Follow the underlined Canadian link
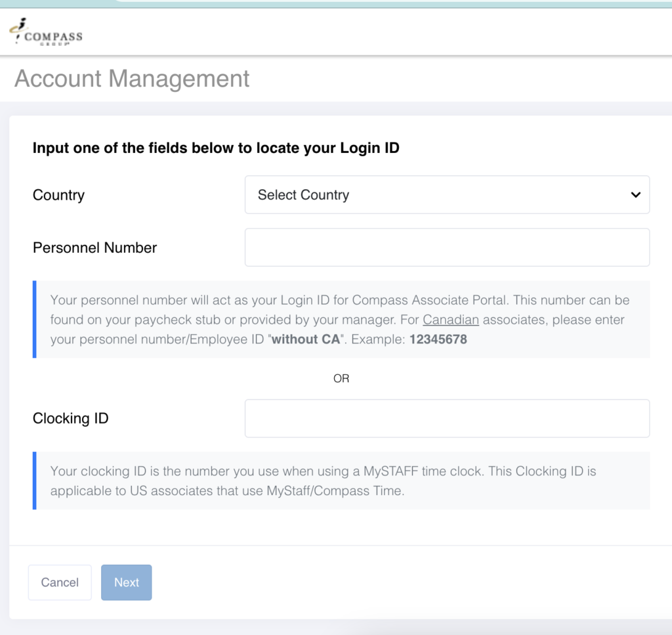The width and height of the screenshot is (672, 635). (450, 320)
